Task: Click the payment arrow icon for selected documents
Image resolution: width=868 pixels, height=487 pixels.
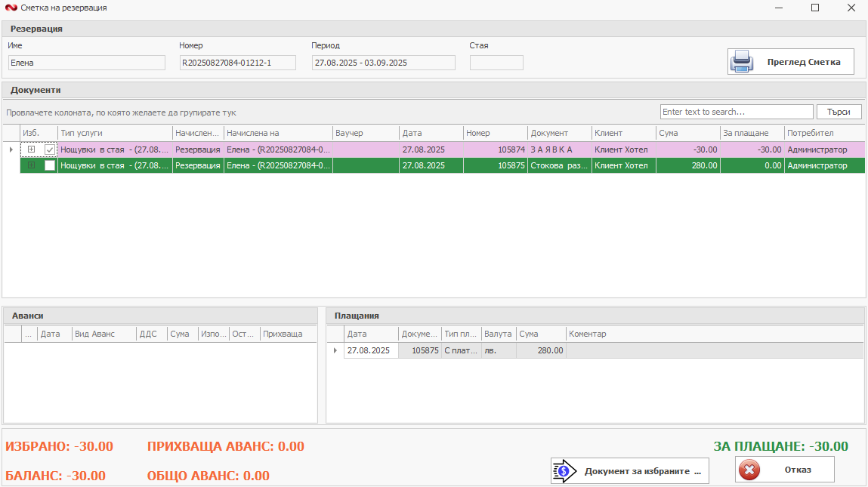Action: pos(564,470)
